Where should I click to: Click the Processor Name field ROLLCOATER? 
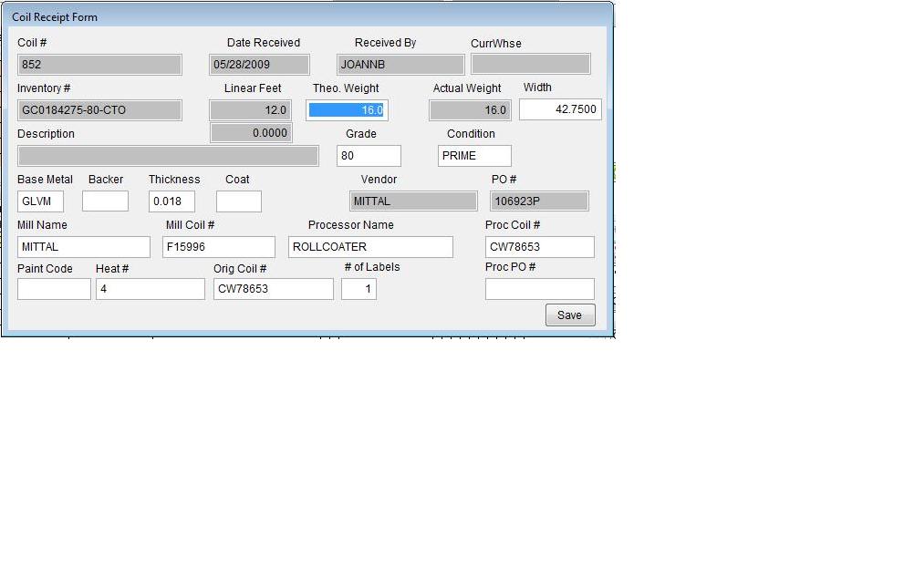[370, 247]
